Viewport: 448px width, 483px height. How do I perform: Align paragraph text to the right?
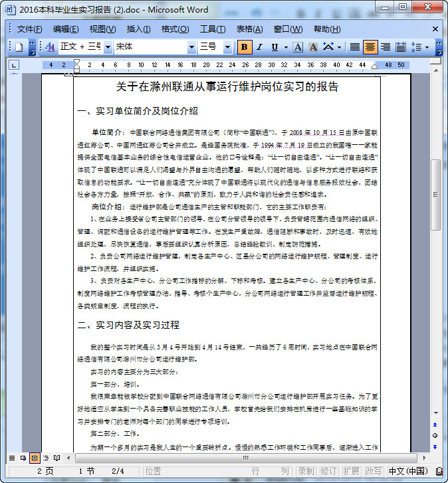(x=386, y=47)
